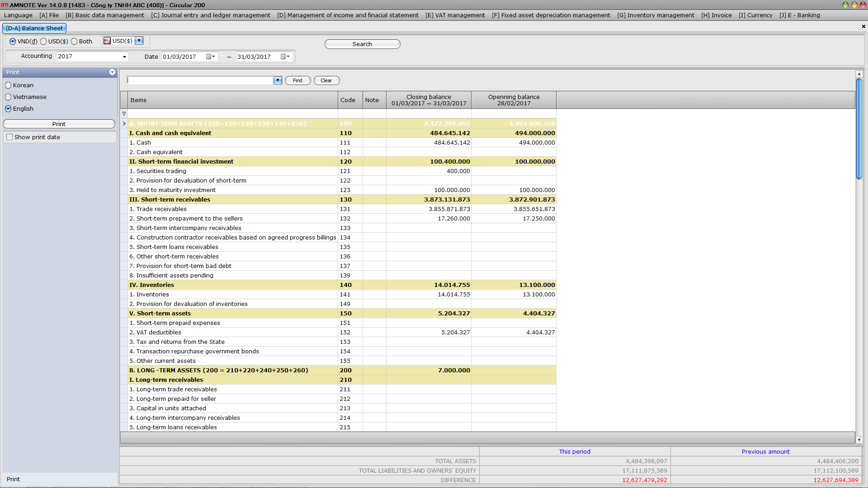
Task: Click the scroll-down arrow of the grid
Action: click(x=859, y=440)
